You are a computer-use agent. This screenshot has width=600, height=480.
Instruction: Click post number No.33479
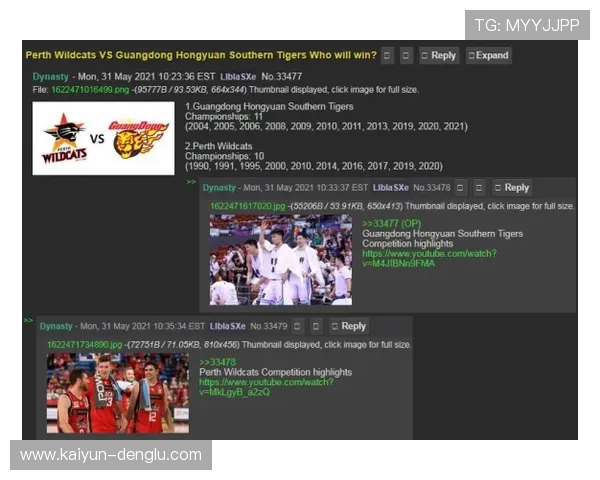[x=269, y=326]
